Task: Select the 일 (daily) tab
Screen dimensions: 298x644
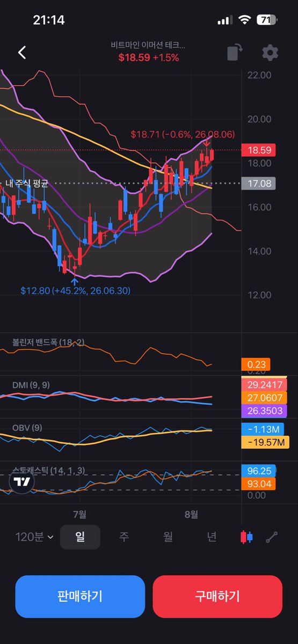Action: point(80,537)
